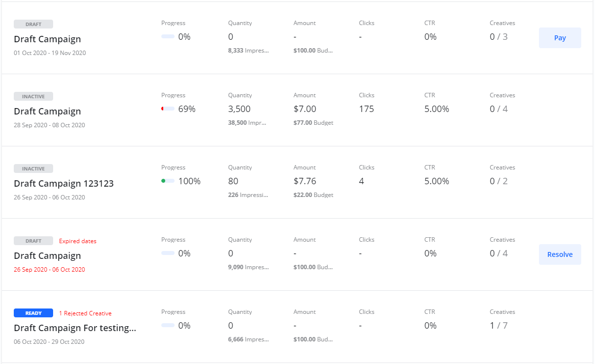Image resolution: width=595 pixels, height=364 pixels.
Task: Select the $7.76 amount value
Action: tap(305, 181)
